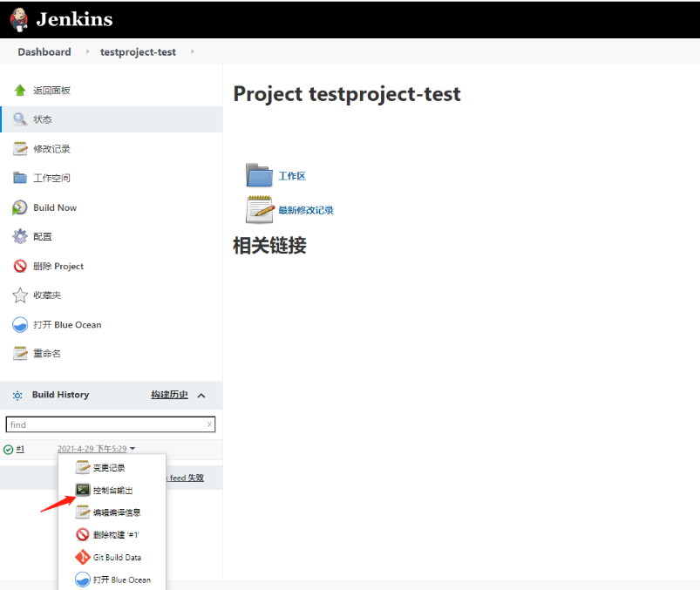700x590 pixels.
Task: Click Build History sun icon
Action: [x=17, y=396]
